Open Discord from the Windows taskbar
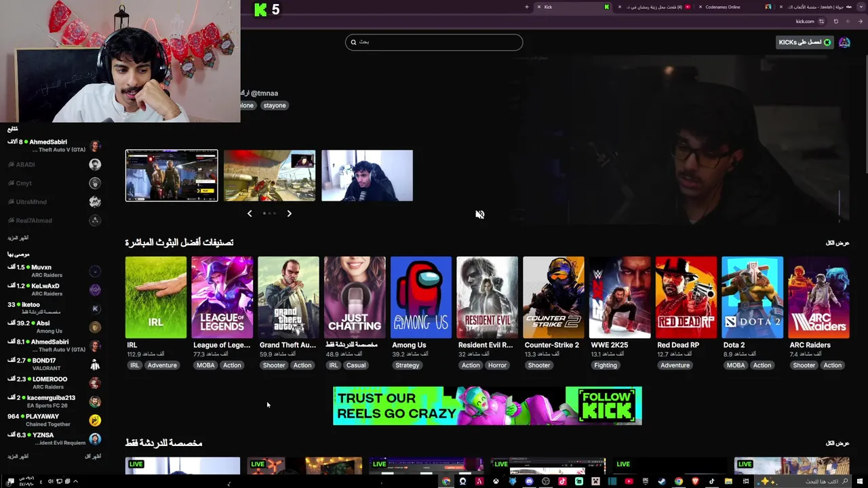 (x=529, y=481)
